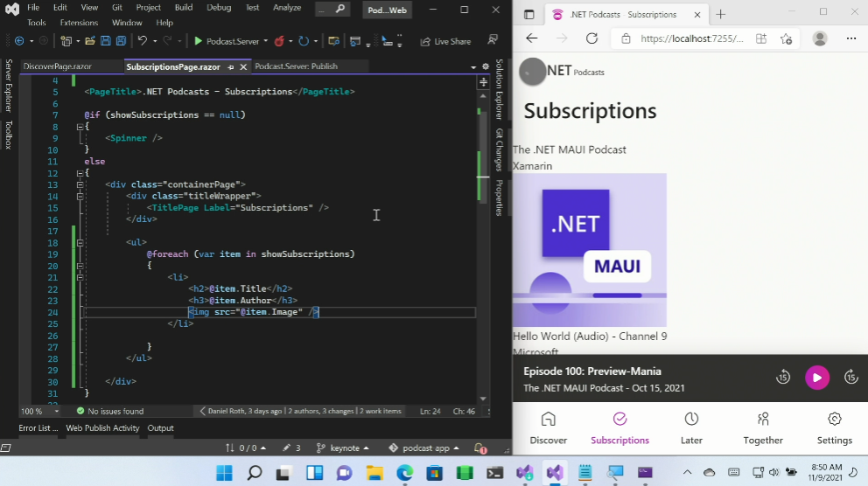The width and height of the screenshot is (868, 486).
Task: Switch to DiscoverPage.razor tab
Action: tap(58, 66)
